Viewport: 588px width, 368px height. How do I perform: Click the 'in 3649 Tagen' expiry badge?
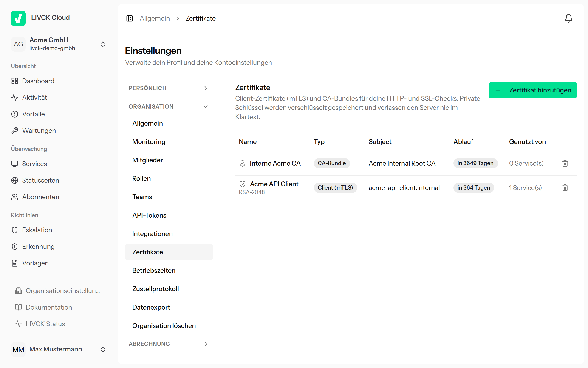[475, 163]
